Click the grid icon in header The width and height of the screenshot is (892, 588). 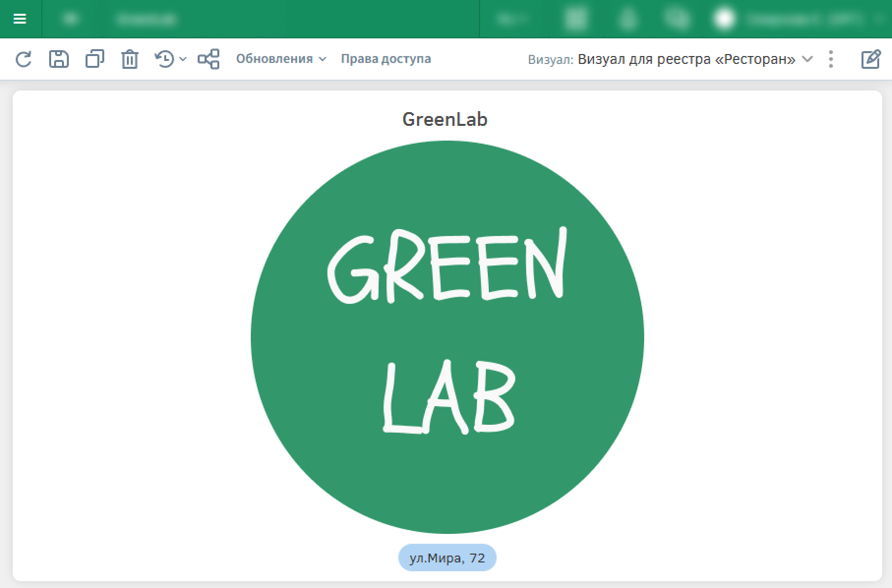pos(576,19)
